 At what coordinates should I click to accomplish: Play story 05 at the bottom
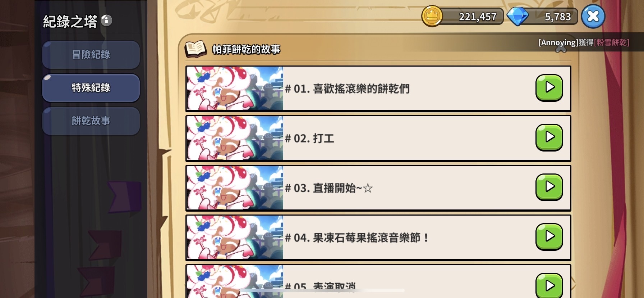(549, 285)
